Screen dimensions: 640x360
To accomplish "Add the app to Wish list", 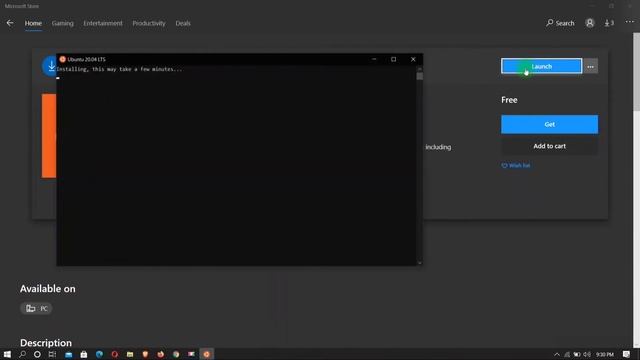I will coord(516,165).
